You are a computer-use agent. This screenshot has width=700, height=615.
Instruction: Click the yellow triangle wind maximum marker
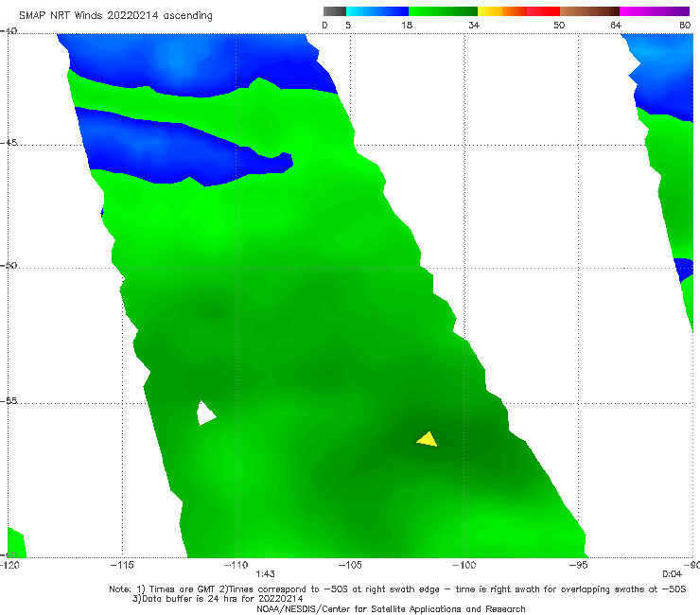pos(428,439)
